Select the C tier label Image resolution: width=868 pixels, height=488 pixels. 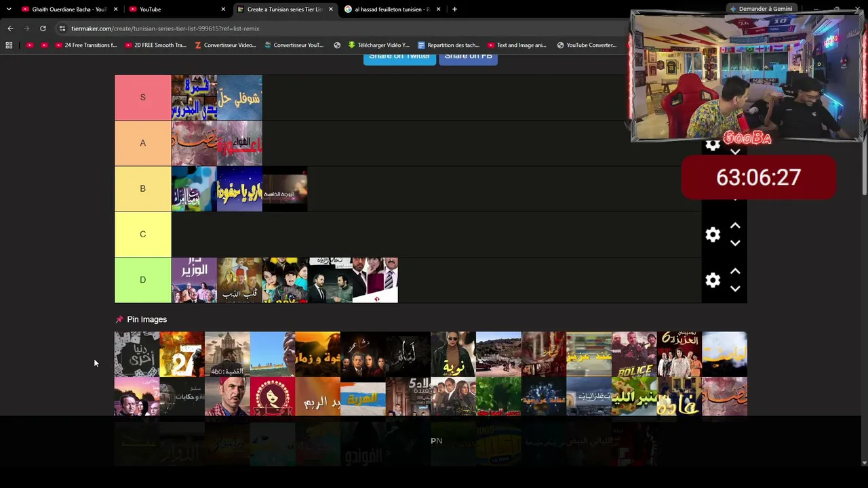142,235
